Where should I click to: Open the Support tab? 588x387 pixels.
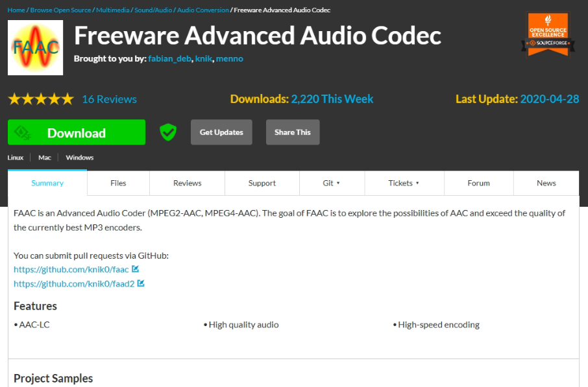tap(262, 183)
